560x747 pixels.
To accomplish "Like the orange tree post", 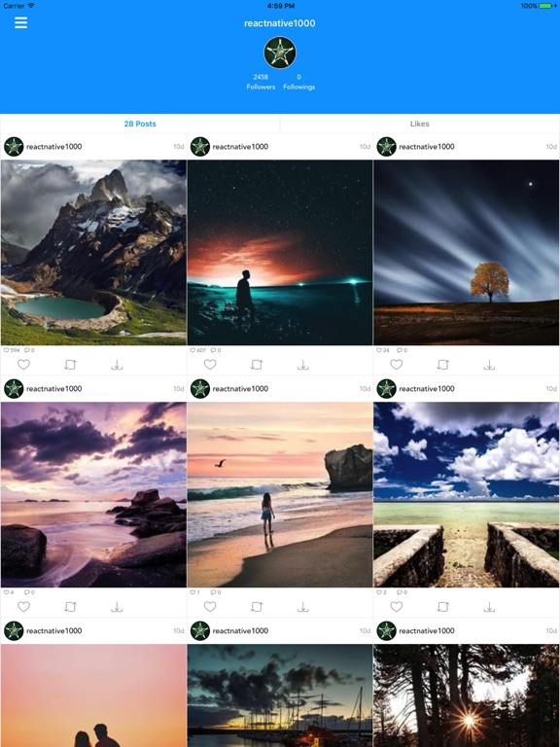I will [397, 365].
